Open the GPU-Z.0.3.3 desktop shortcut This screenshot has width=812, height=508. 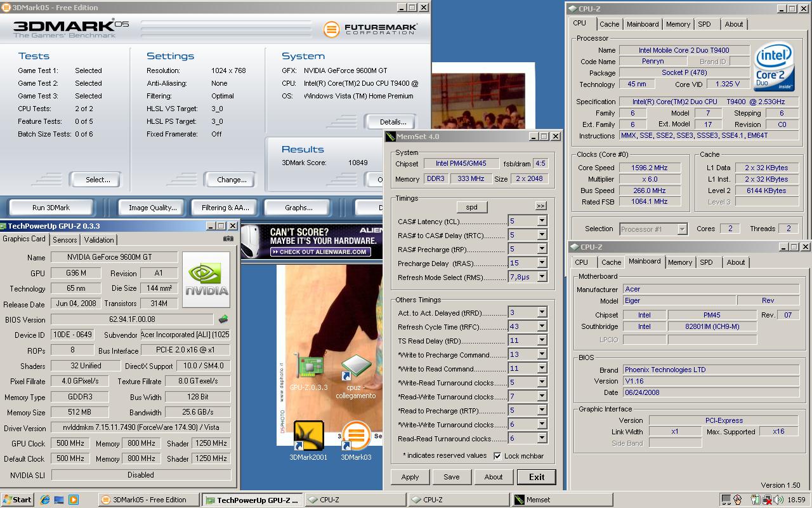point(309,372)
